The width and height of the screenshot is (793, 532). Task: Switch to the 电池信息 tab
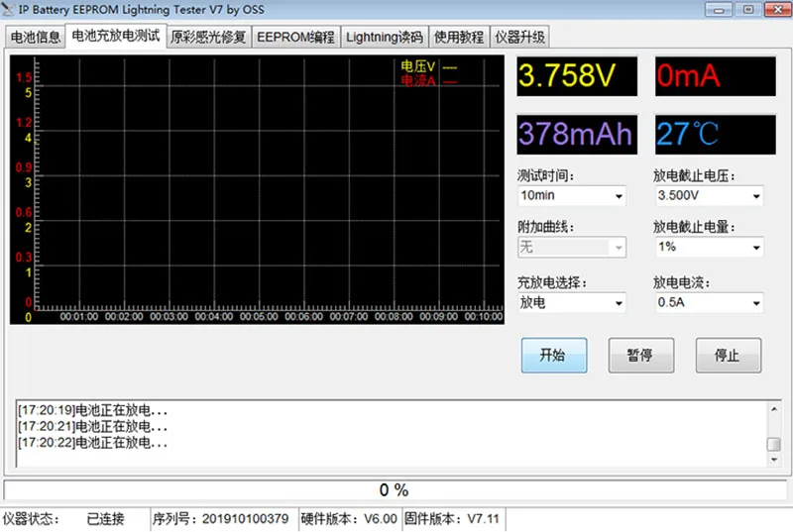[x=36, y=37]
